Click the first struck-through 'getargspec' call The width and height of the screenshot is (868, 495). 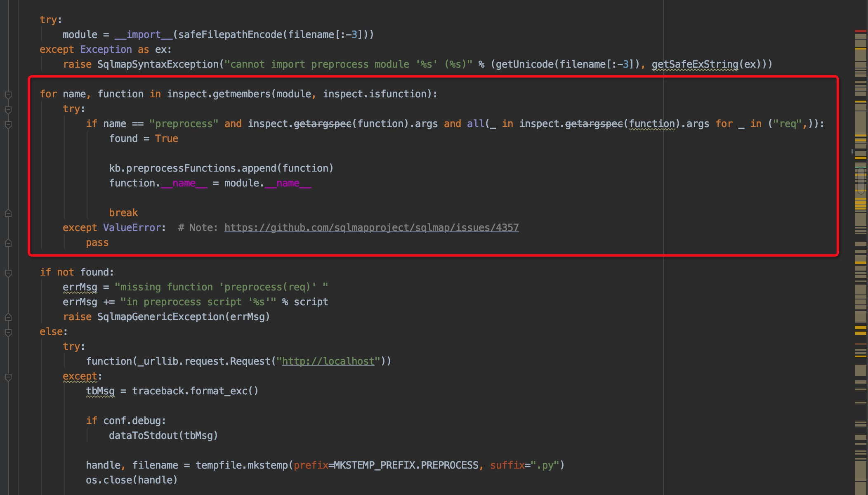323,124
